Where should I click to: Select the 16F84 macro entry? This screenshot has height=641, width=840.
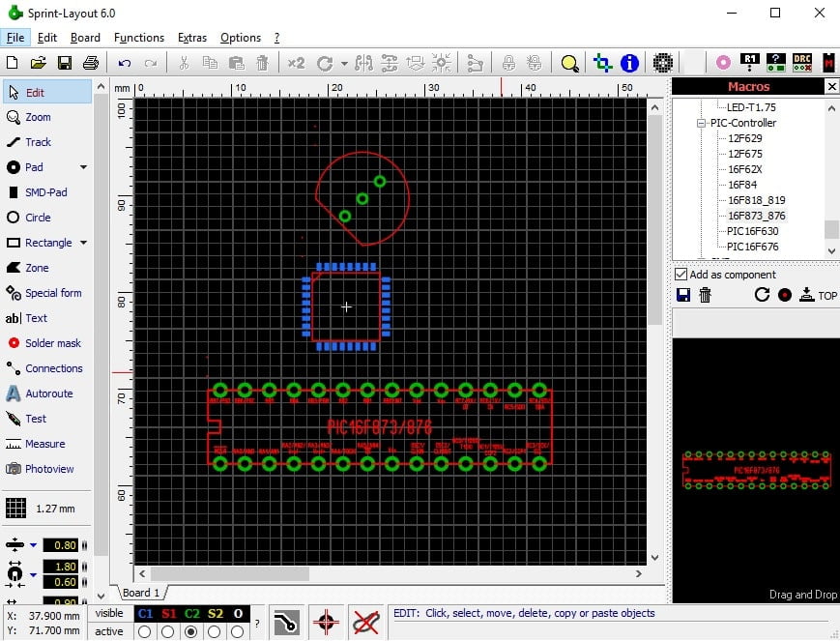coord(742,185)
